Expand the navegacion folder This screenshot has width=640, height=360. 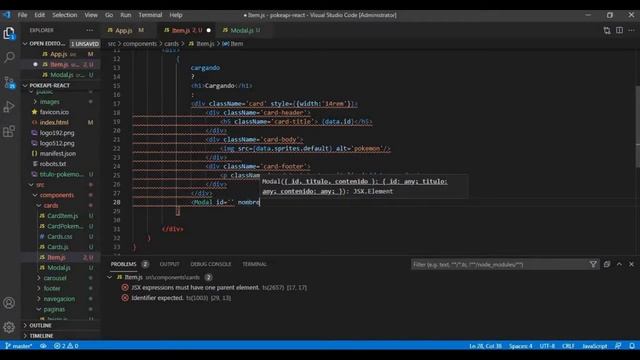[59, 299]
